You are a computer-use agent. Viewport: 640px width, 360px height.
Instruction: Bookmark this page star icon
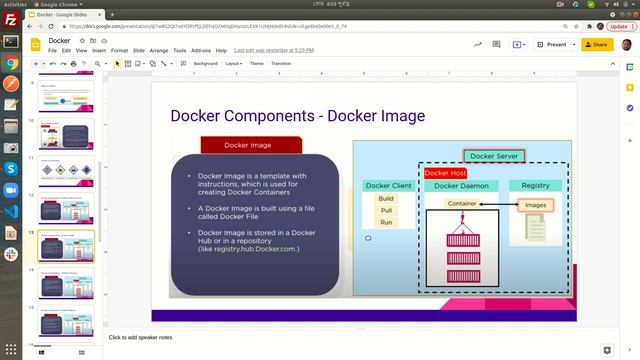pyautogui.click(x=576, y=26)
